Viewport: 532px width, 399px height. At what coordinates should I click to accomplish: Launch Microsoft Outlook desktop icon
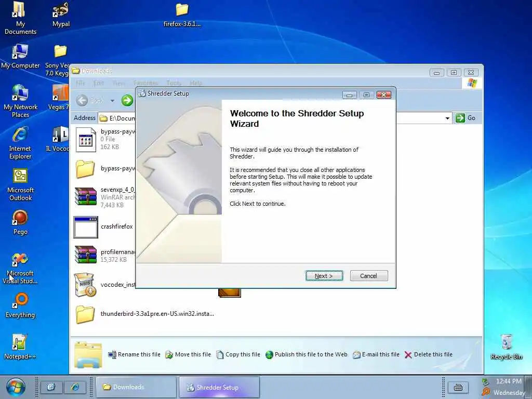point(20,184)
